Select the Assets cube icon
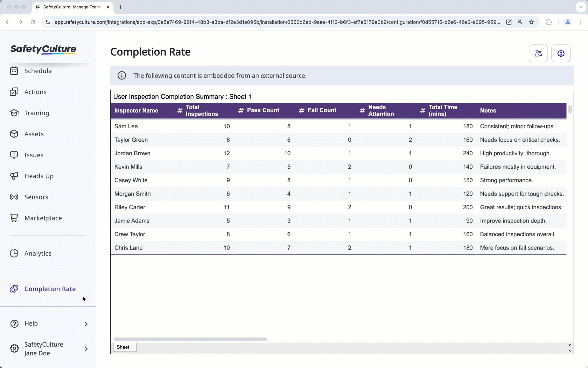This screenshot has height=368, width=588. (x=14, y=134)
